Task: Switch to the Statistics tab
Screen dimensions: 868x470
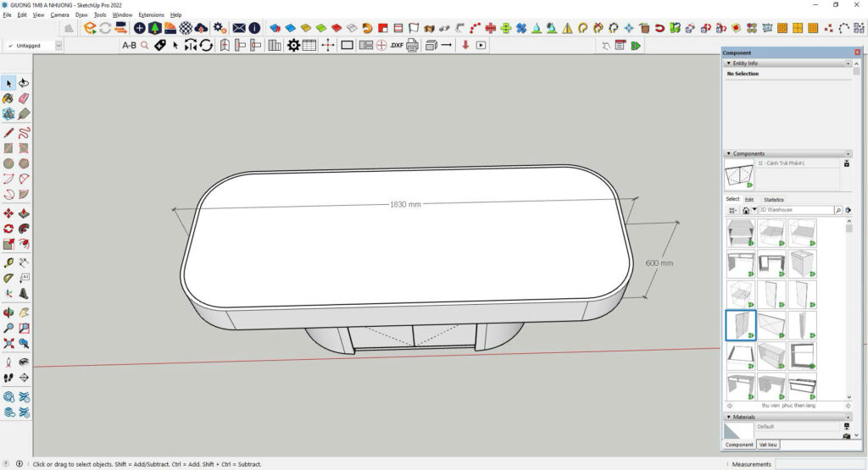Action: (x=773, y=200)
